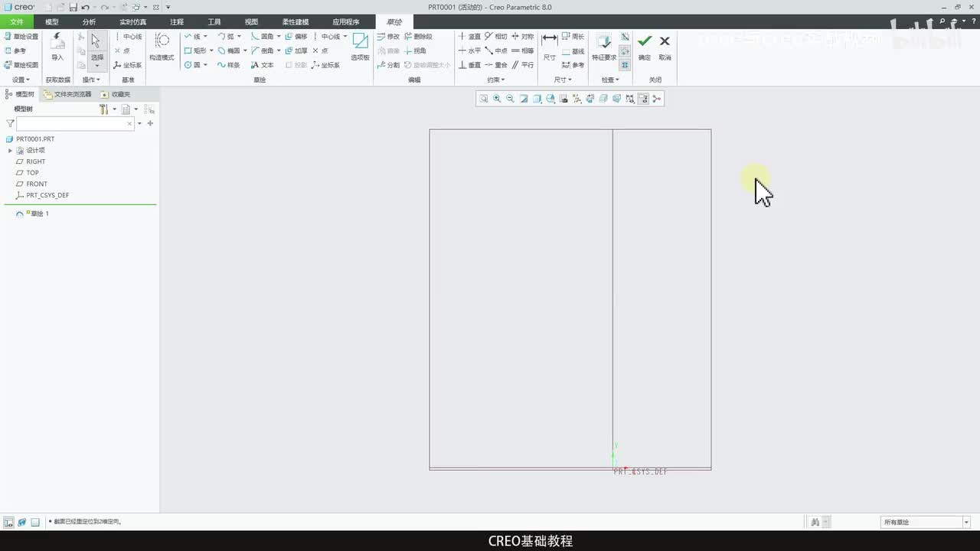Viewport: 980px width, 551px height.
Task: Click the 偏移 offset tool
Action: pyautogui.click(x=296, y=36)
